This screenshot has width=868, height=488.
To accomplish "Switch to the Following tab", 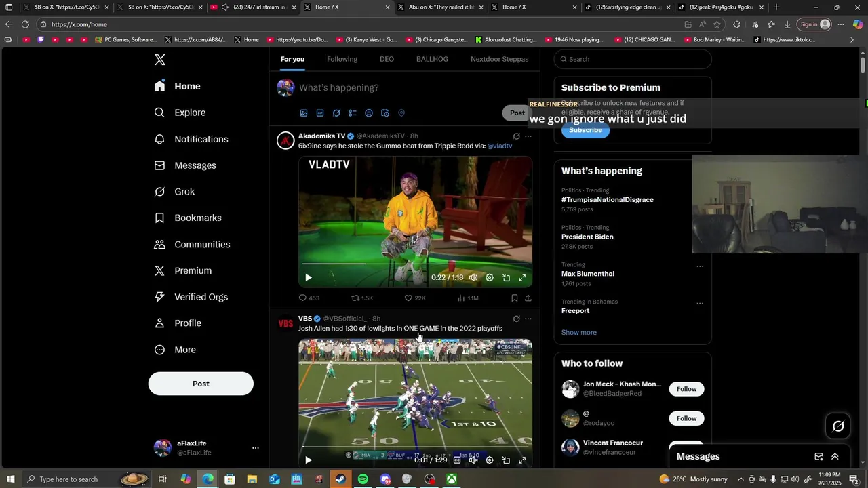I will [342, 59].
